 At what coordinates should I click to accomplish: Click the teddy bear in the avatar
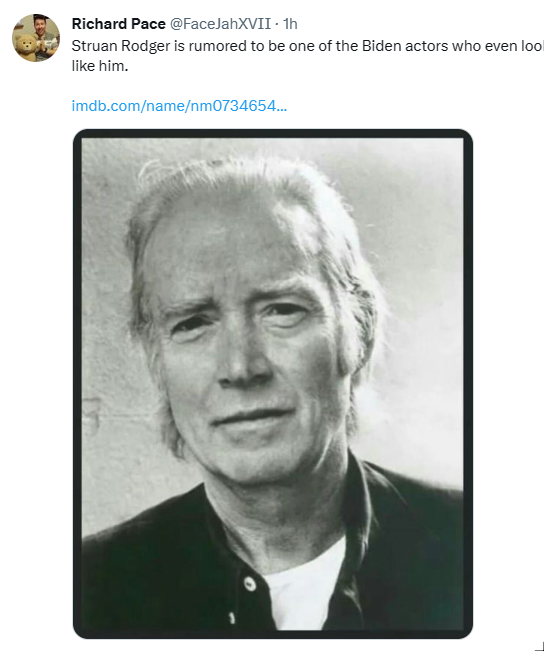coord(27,47)
